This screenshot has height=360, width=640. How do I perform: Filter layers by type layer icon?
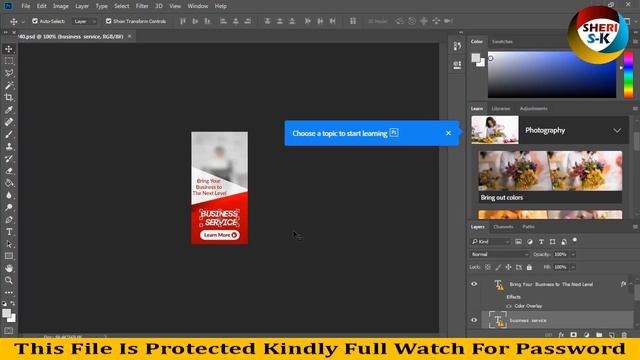tap(541, 242)
